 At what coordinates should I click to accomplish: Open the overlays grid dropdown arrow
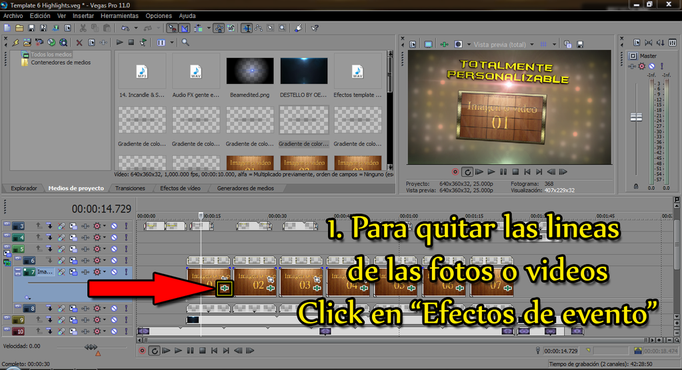(x=554, y=44)
